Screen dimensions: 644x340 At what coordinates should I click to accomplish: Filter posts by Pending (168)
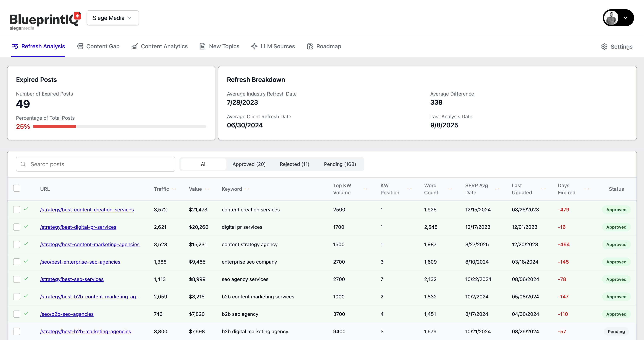click(340, 164)
